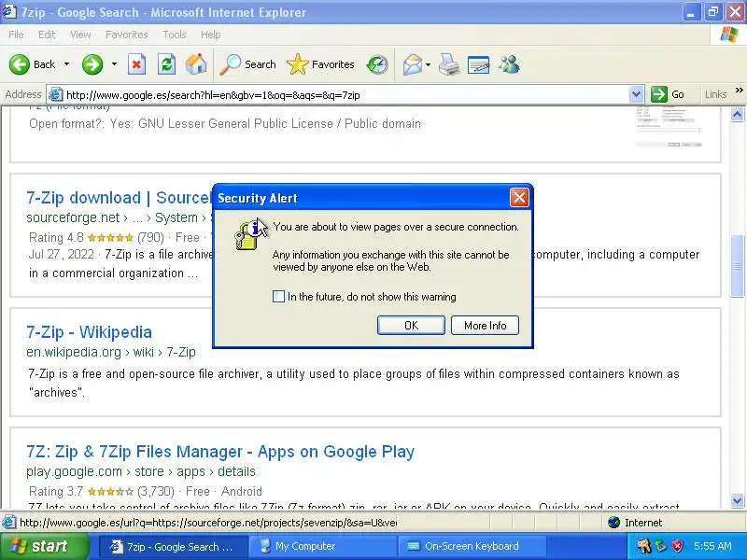
Task: Close the Security Alert dialog with red X
Action: pos(519,197)
